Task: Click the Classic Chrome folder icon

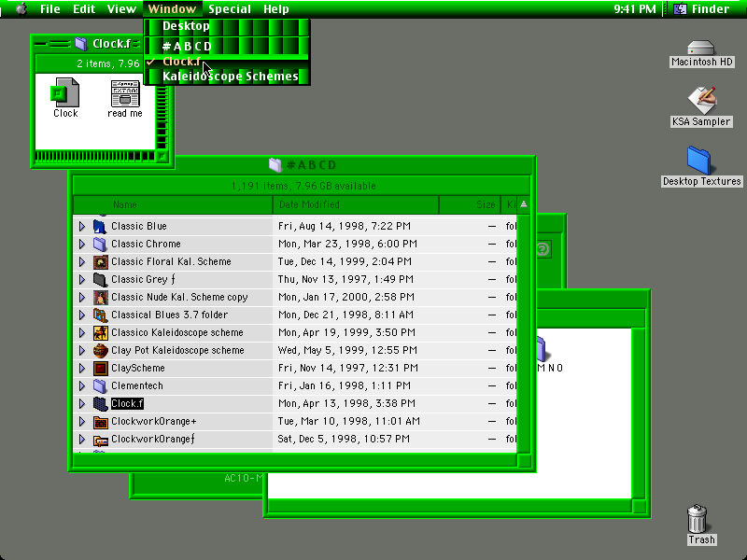Action: [100, 244]
